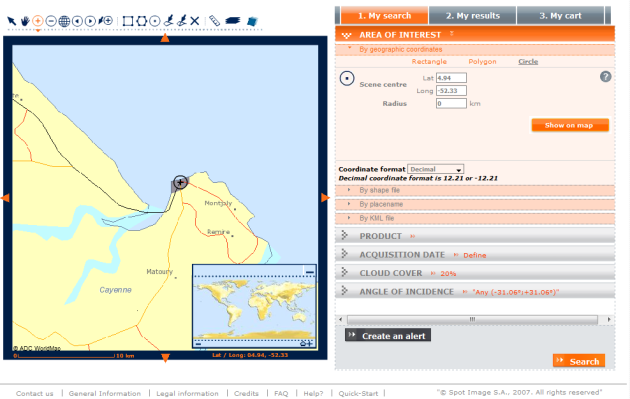Click the full extent globe icon
Screen dimensions: 630x399
pos(64,21)
